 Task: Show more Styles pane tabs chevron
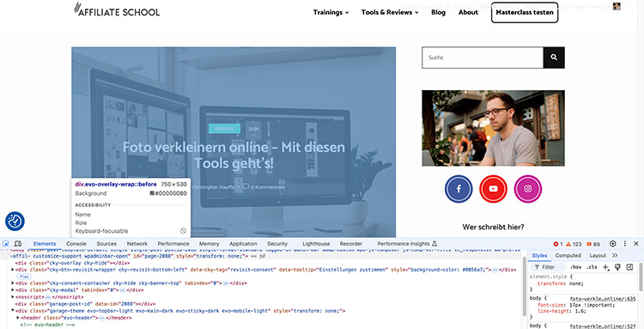[x=615, y=255]
